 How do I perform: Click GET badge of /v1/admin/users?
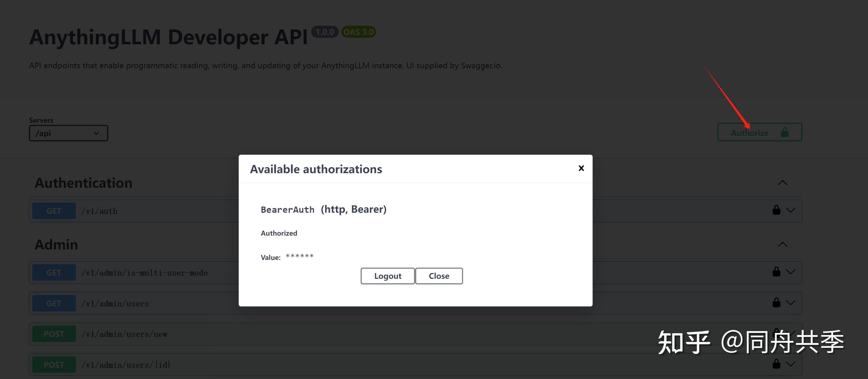point(54,303)
